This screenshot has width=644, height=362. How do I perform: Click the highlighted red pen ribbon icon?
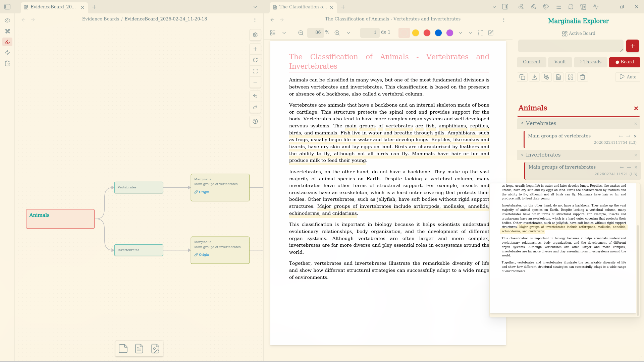7,42
